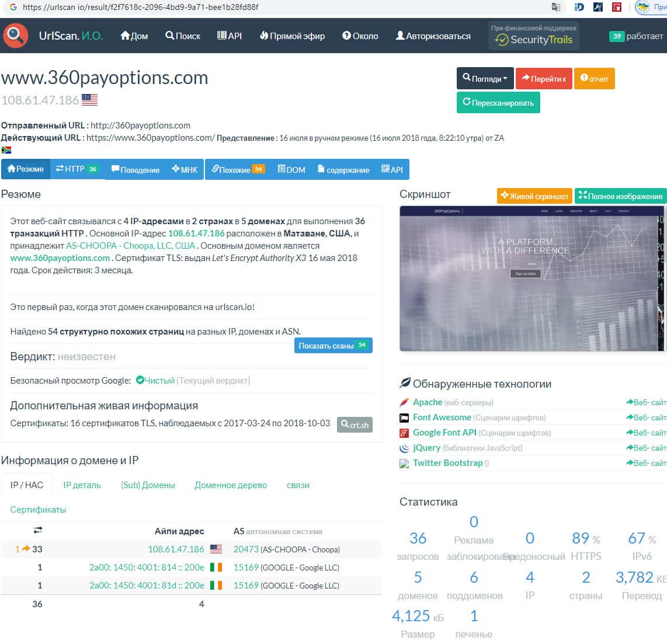This screenshot has height=644, width=667.
Task: Select the IP / НАС tab
Action: pyautogui.click(x=27, y=485)
